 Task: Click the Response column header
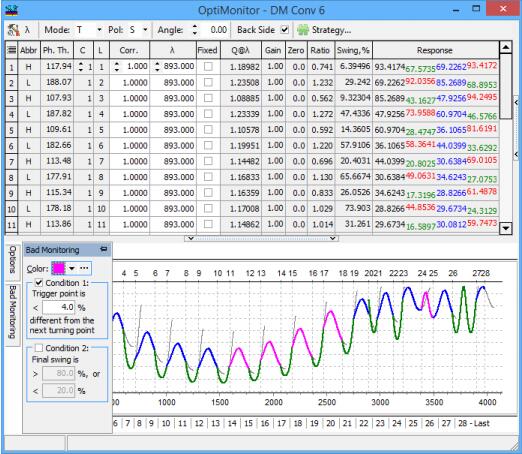(x=435, y=50)
